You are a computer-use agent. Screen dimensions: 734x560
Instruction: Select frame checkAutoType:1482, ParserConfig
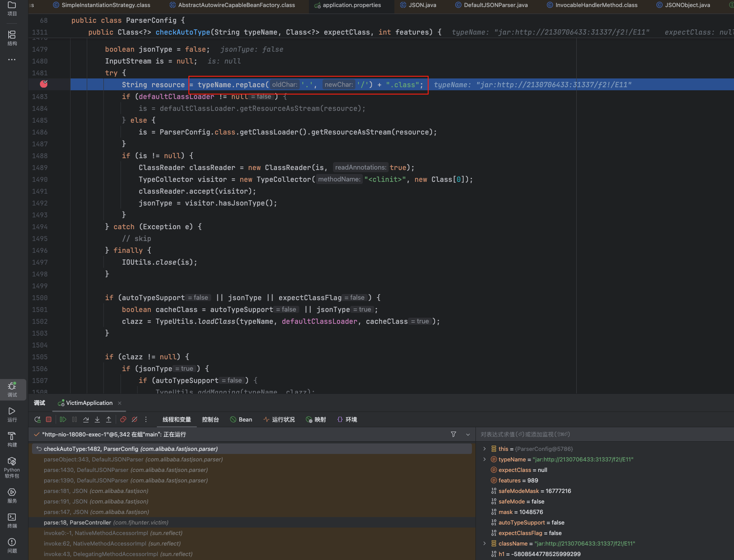252,449
